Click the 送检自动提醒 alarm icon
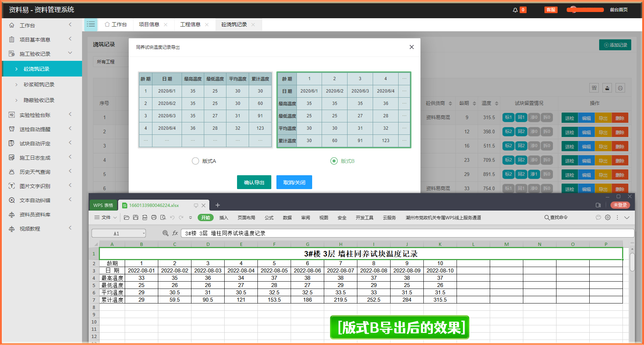 click(x=12, y=129)
